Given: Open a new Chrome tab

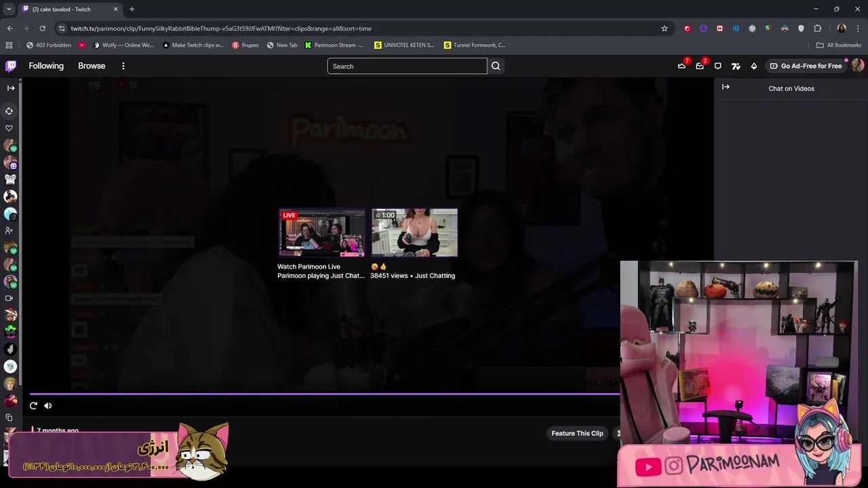Looking at the screenshot, I should point(132,9).
